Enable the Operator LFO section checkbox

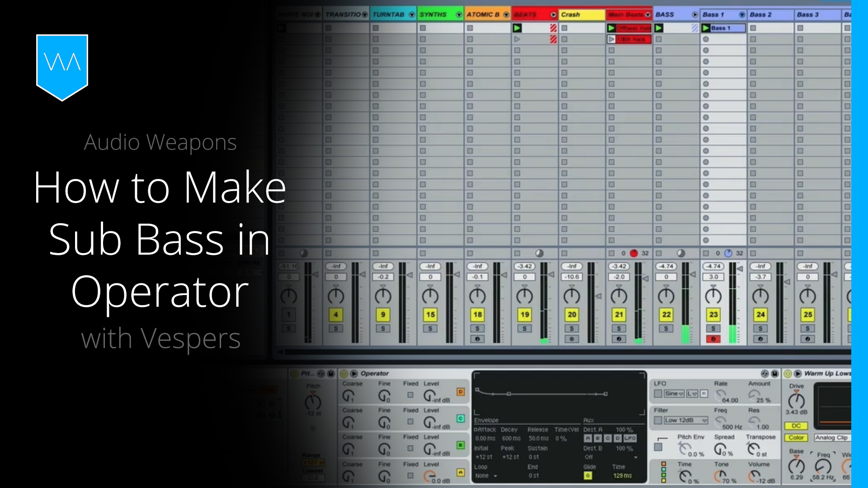(x=658, y=394)
